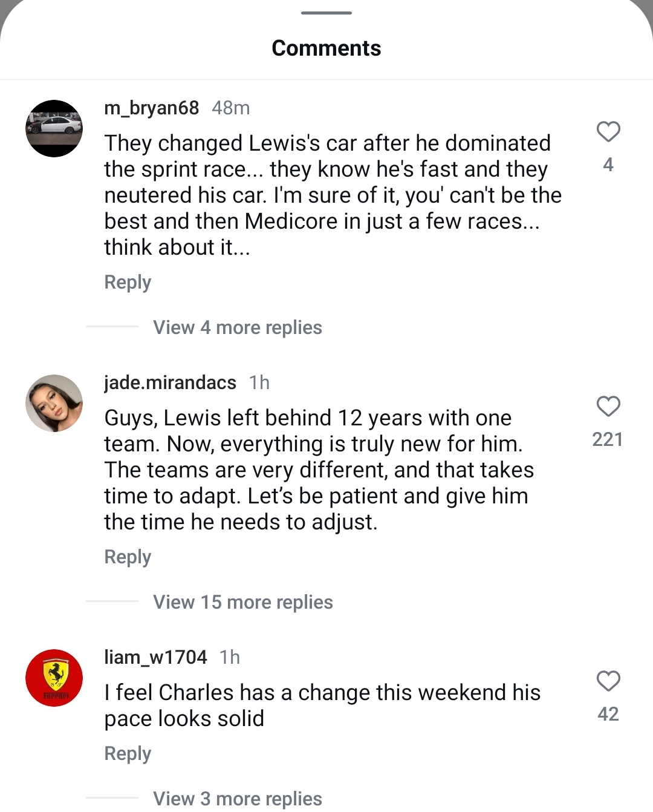Reply to m_bryan68's comment
This screenshot has width=653, height=812.
(128, 282)
